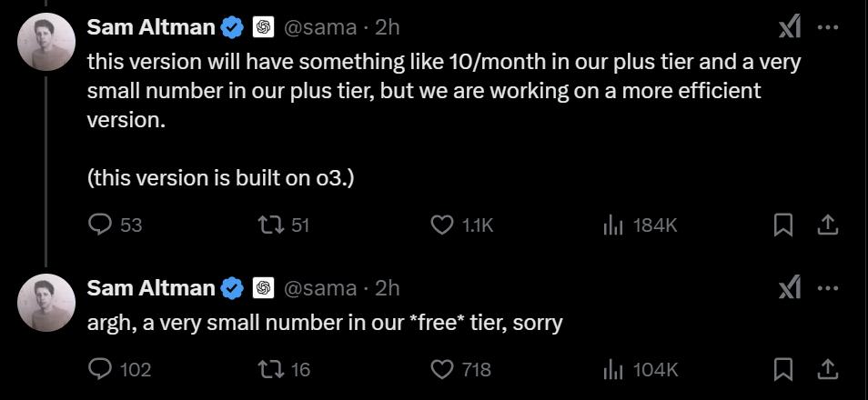Like the first tweet with 1.1K likes

click(x=441, y=225)
